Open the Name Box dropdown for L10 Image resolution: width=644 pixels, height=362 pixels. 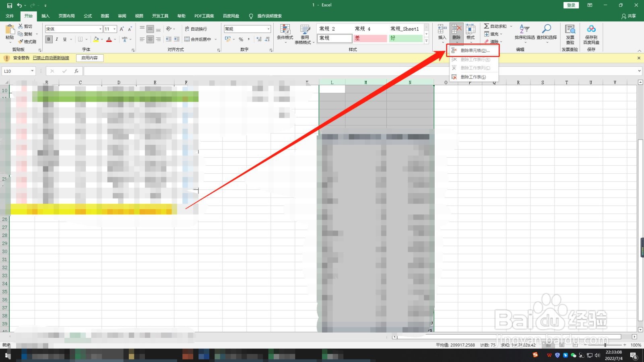[32, 71]
